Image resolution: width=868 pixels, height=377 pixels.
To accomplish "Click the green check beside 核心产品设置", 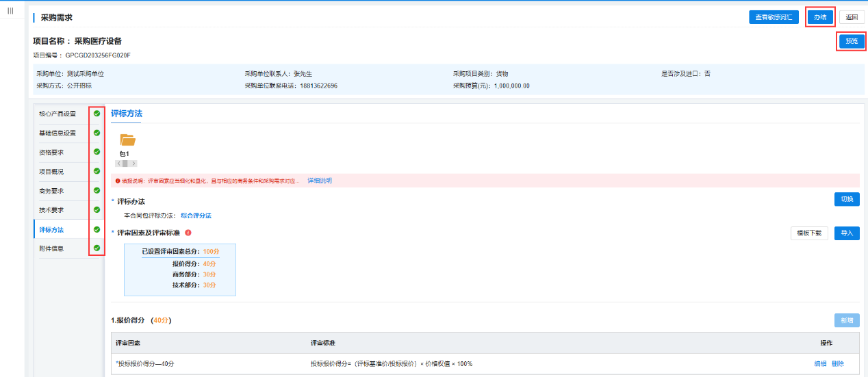I will point(97,114).
